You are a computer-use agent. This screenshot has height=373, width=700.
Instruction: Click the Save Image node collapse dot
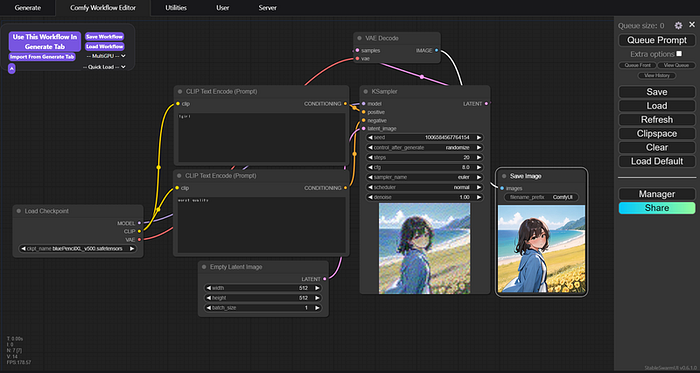click(x=504, y=176)
